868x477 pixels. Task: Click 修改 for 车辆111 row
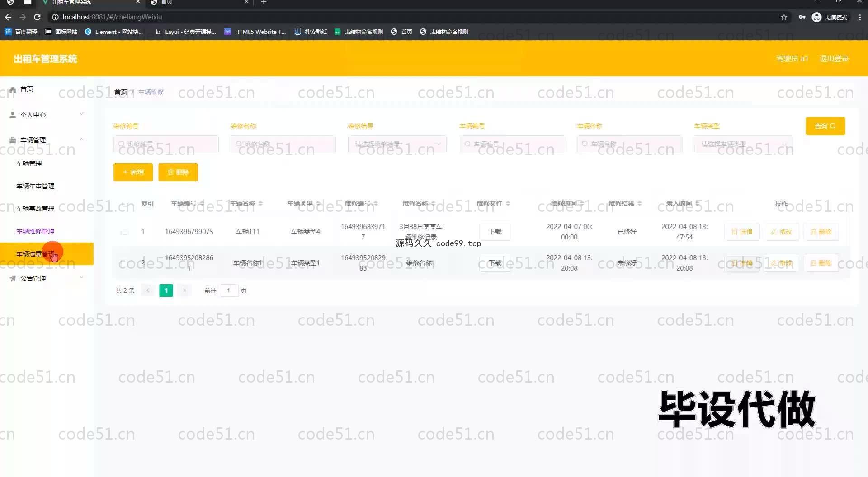click(x=782, y=232)
